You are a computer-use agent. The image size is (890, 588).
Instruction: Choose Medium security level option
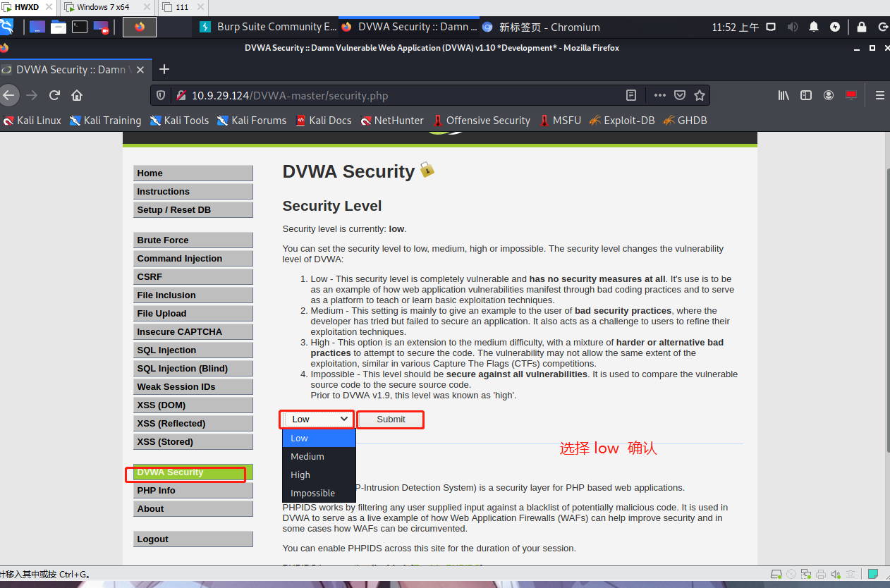pos(319,456)
